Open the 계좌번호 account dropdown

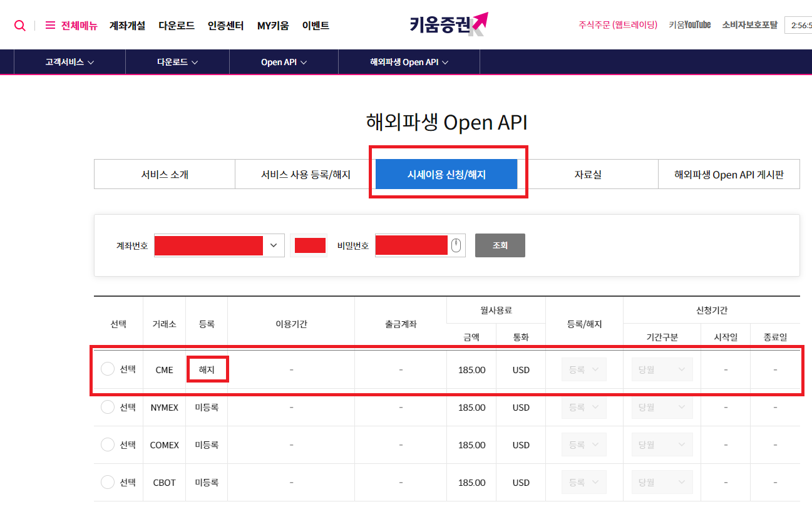coord(219,245)
